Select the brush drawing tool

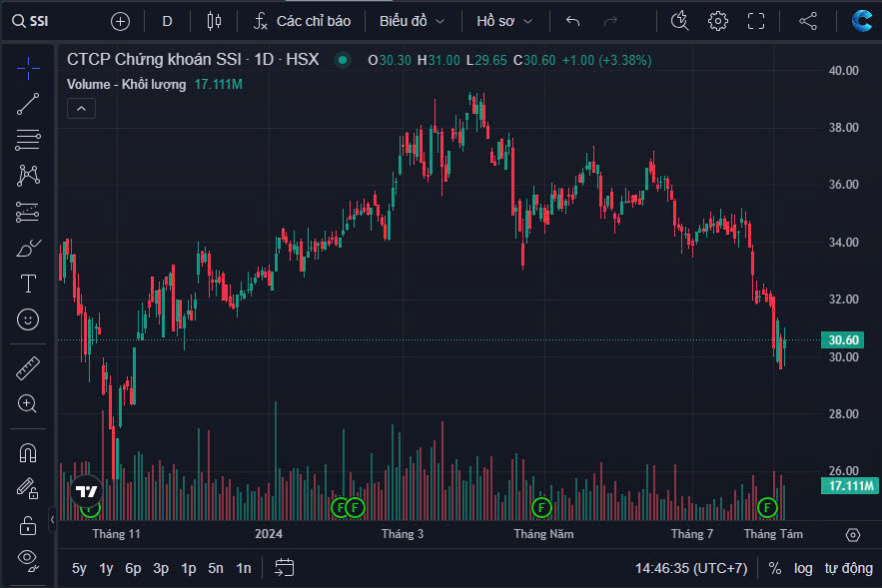(28, 248)
